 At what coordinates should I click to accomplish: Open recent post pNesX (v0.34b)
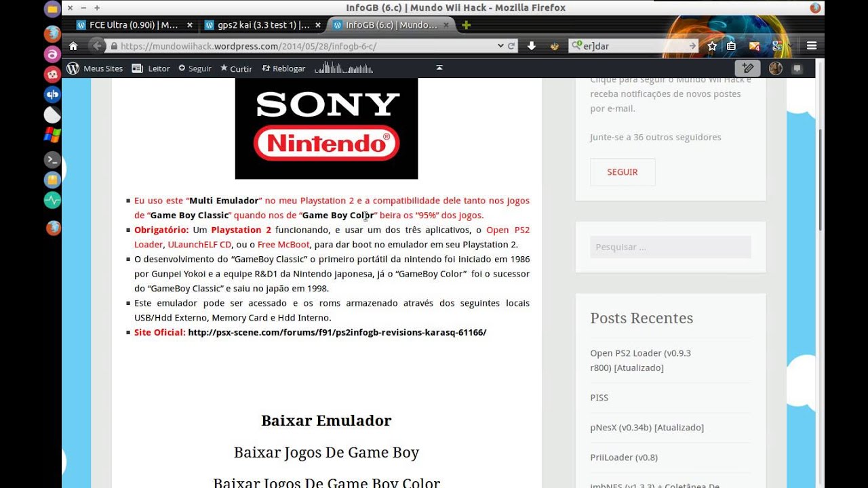647,428
